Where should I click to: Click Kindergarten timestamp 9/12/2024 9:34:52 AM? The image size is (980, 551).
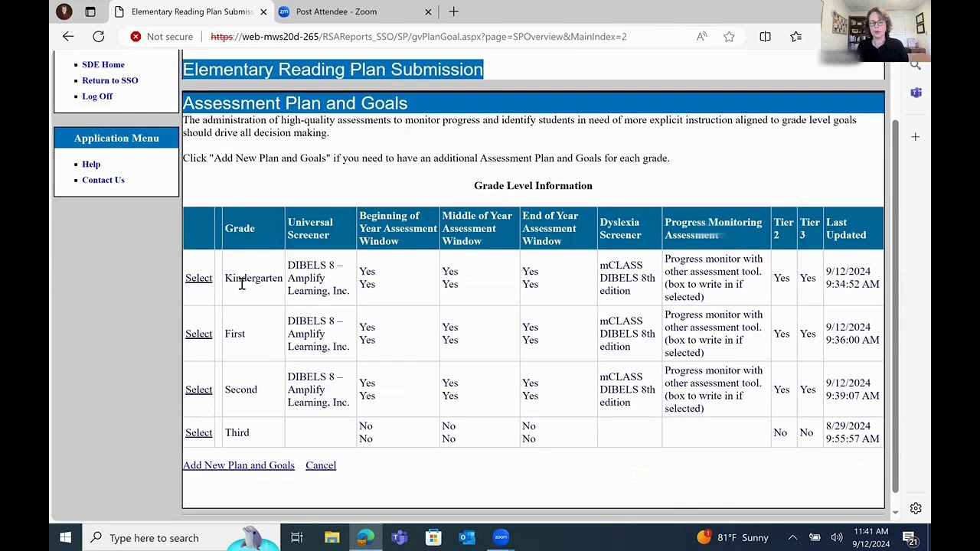click(852, 278)
